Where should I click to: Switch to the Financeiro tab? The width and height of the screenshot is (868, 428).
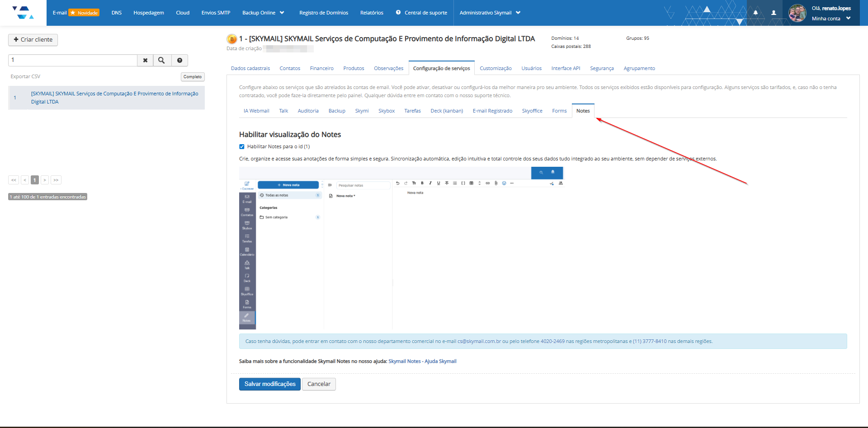point(321,68)
